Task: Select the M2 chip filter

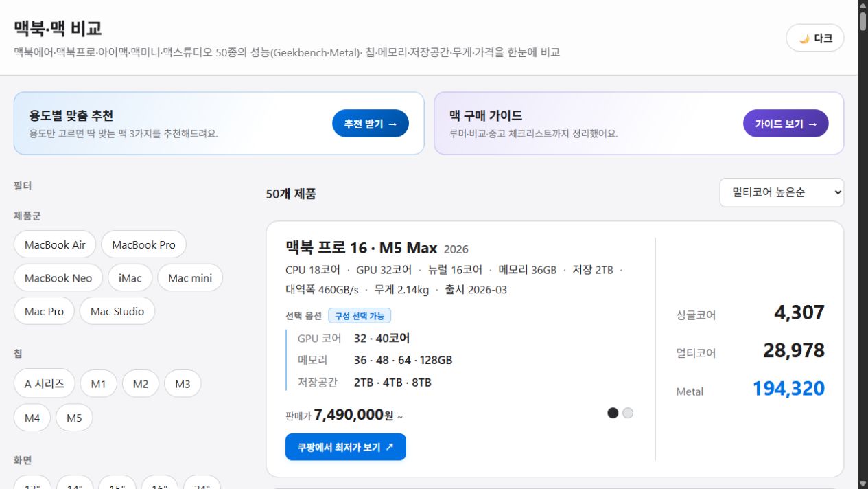Action: [x=141, y=384]
